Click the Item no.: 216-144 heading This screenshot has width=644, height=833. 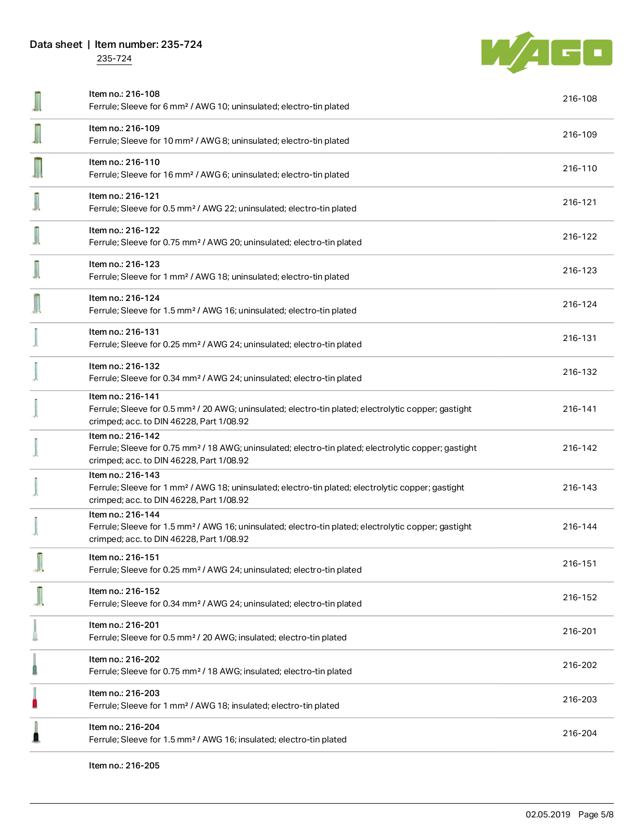point(124,514)
